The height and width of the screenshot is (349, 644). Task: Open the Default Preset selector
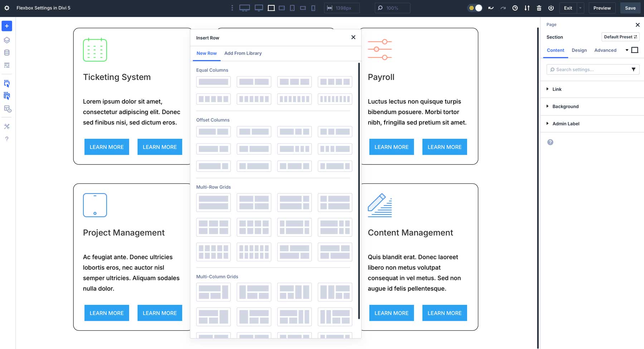click(620, 37)
